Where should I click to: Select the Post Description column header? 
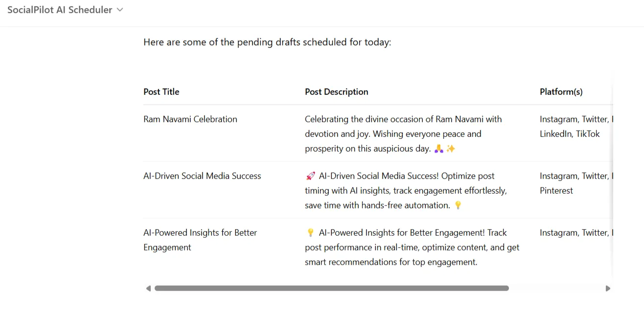337,92
